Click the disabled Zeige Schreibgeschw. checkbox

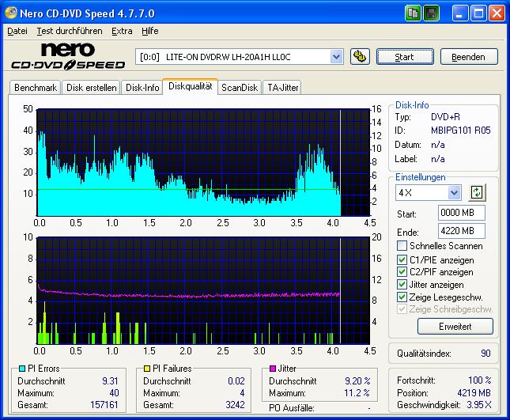click(x=402, y=308)
